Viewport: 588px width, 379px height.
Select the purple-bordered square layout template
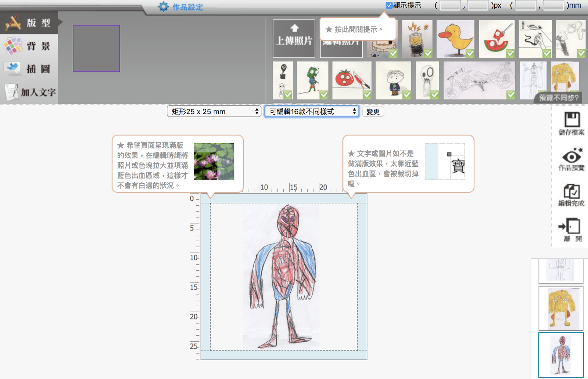pyautogui.click(x=96, y=48)
